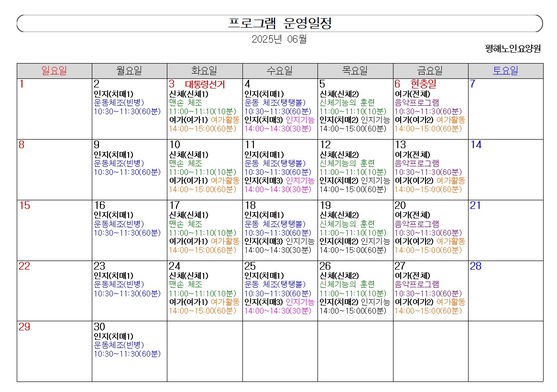Click 인지(치매3) on day 11
Image resolution: width=557 pixels, height=392 pixels.
[263, 181]
